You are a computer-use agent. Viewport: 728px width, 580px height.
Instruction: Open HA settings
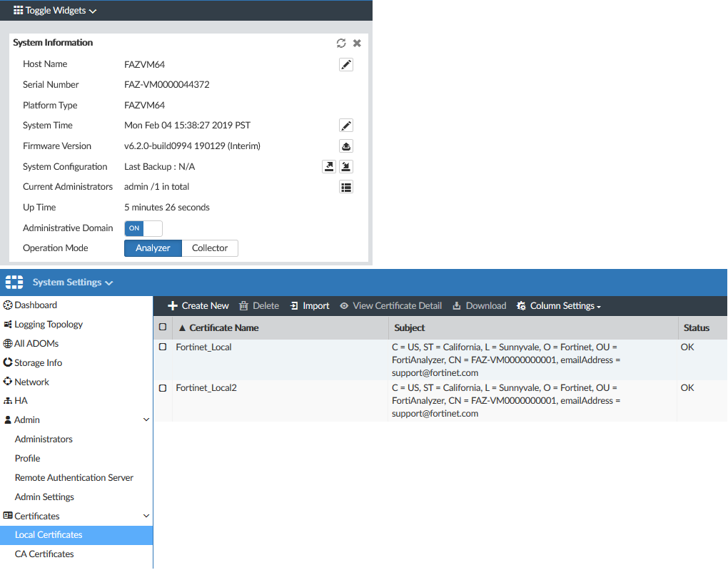coord(21,401)
